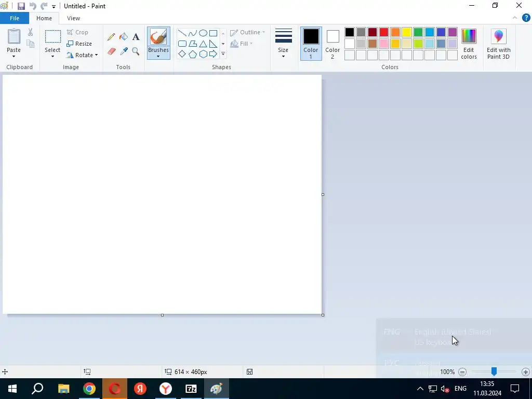Open 7-Zip from the taskbar
Screen dimensions: 532x399
[x=191, y=389]
